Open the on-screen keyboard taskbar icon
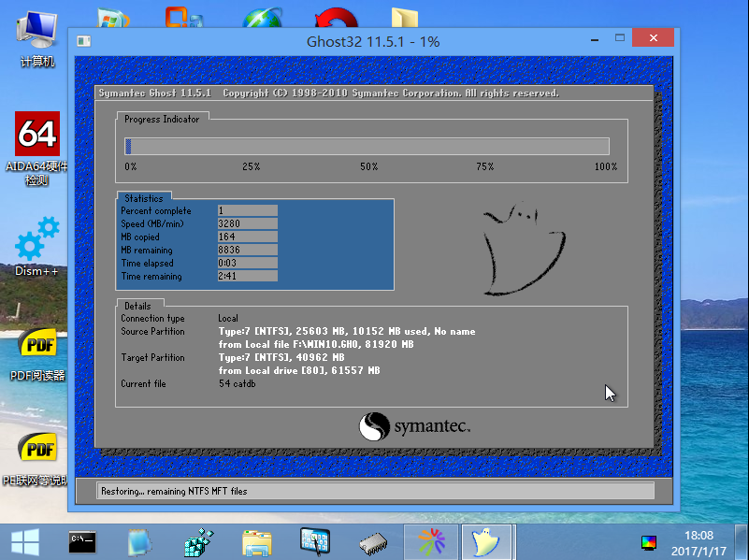This screenshot has width=749, height=560. point(315,542)
